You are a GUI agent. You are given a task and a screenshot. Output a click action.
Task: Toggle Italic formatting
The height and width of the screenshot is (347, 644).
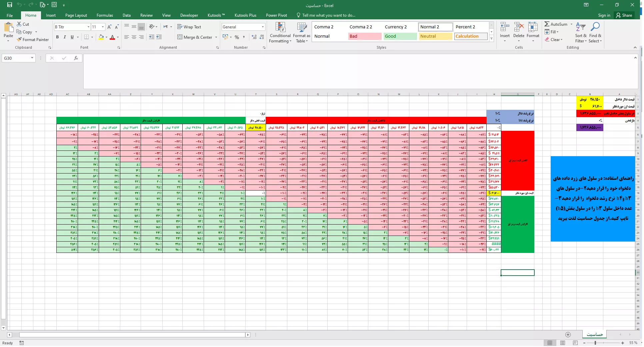click(65, 37)
